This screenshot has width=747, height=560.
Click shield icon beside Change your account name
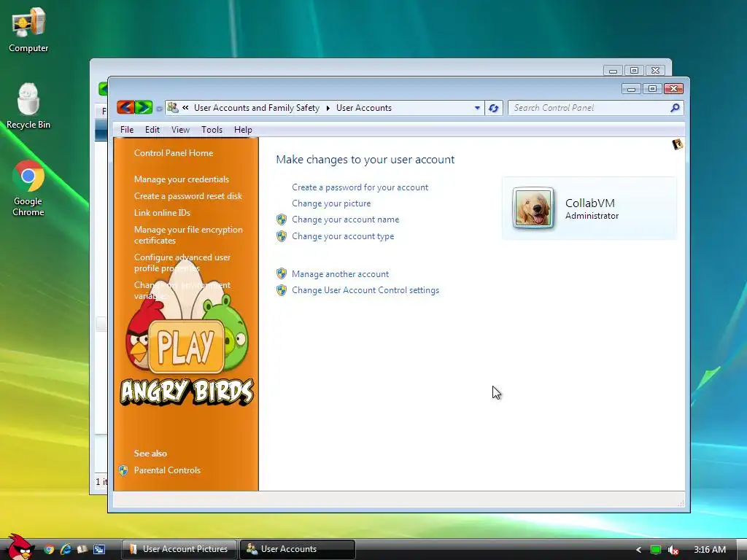[x=282, y=219]
